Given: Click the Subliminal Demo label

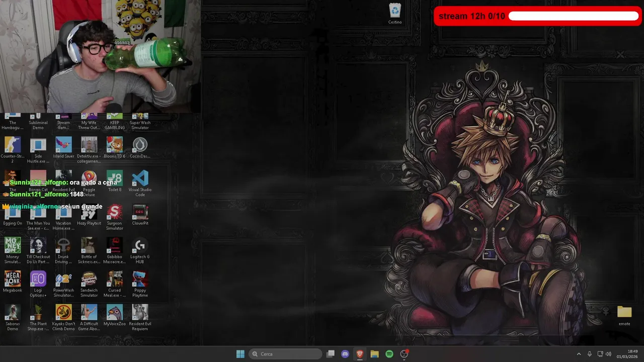Looking at the screenshot, I should tap(38, 125).
